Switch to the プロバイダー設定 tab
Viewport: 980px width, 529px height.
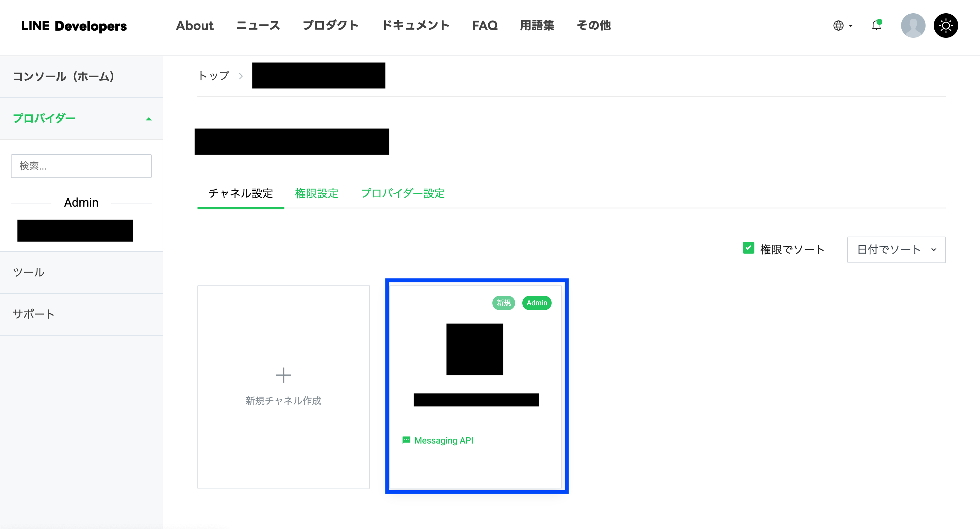pyautogui.click(x=403, y=193)
